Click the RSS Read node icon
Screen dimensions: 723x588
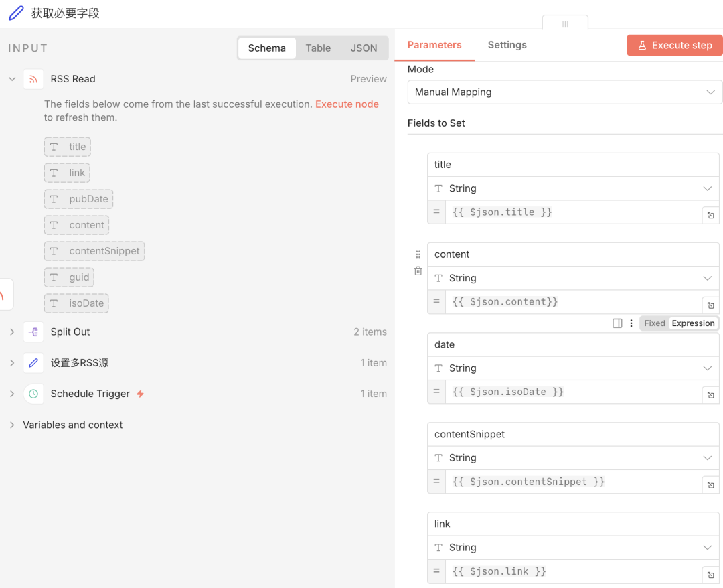33,79
